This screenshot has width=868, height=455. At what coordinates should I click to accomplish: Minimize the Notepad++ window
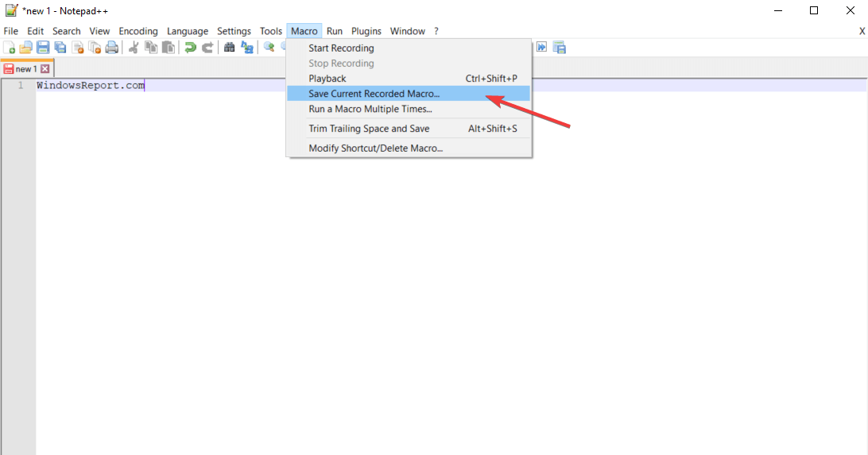[x=778, y=10]
